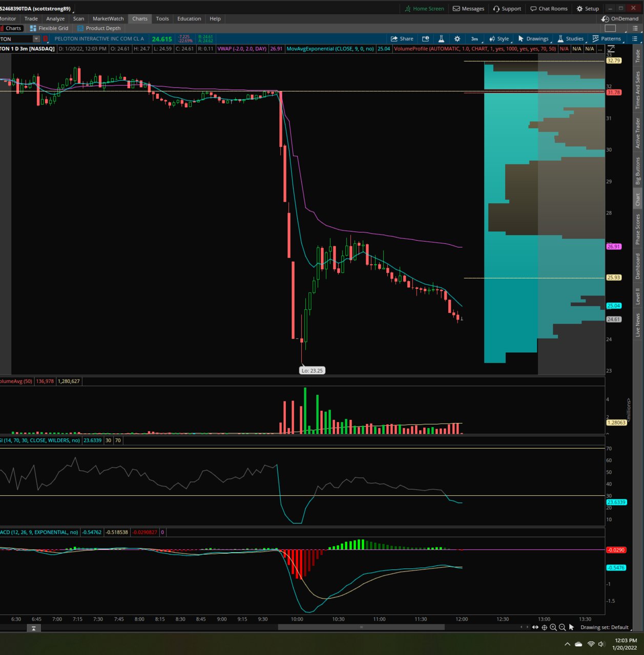Open Messages inbox
The width and height of the screenshot is (644, 655).
coord(468,9)
